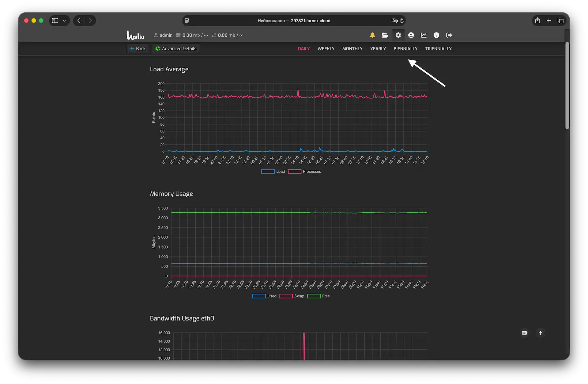Go forward with Safari forward arrow
Image resolution: width=588 pixels, height=384 pixels.
tap(90, 21)
